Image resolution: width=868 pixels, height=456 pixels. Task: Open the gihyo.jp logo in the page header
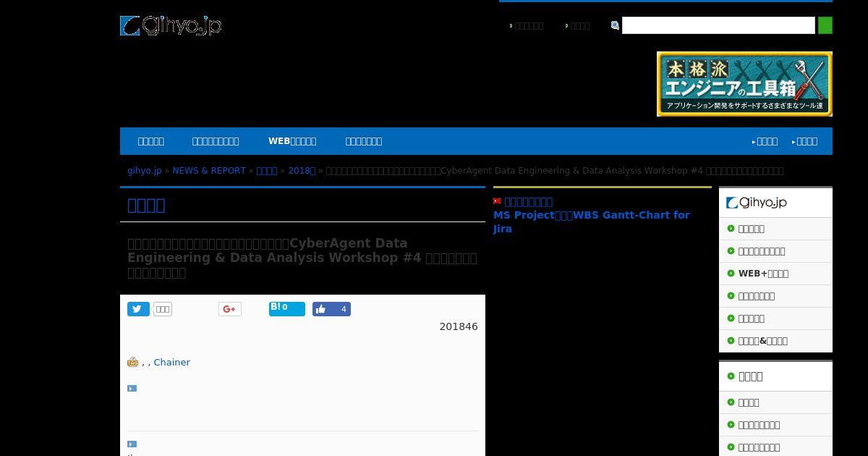(x=171, y=25)
